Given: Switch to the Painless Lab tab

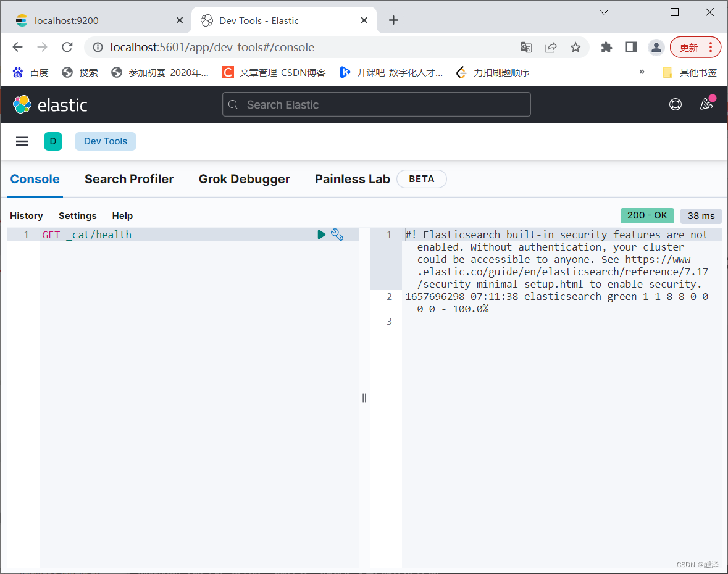Looking at the screenshot, I should (x=353, y=179).
